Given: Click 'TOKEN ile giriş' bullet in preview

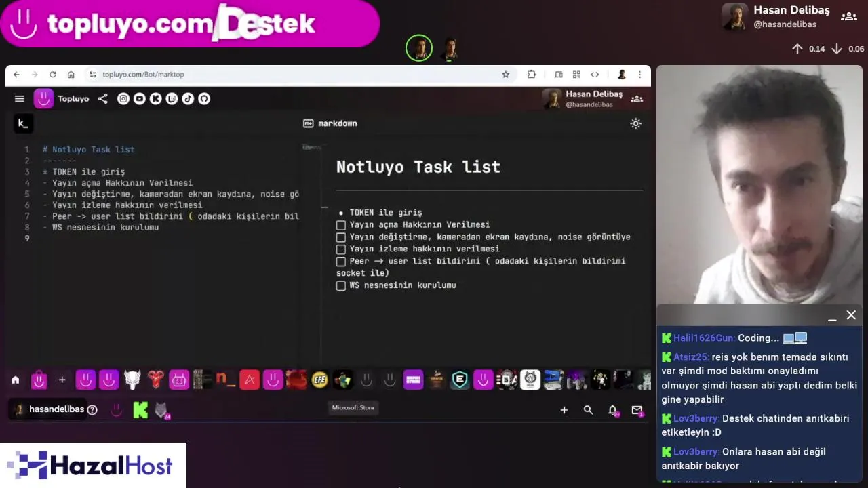Looking at the screenshot, I should [x=385, y=213].
